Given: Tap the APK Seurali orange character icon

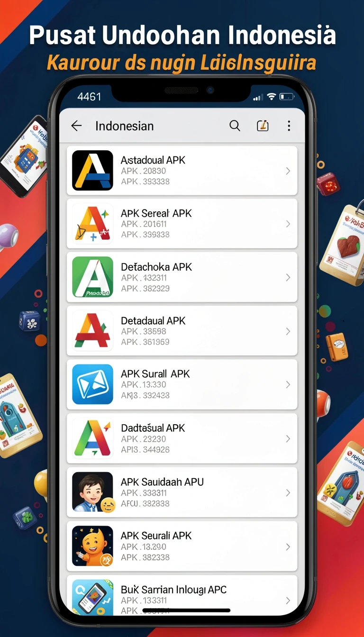Looking at the screenshot, I should [92, 546].
